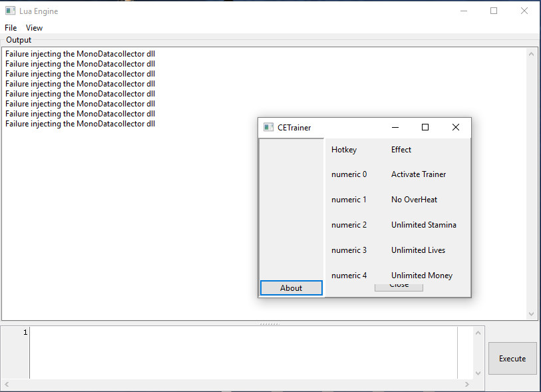Select the 'Unlimited Lives' effect entry
Screen dimensions: 541x392
[418, 250]
